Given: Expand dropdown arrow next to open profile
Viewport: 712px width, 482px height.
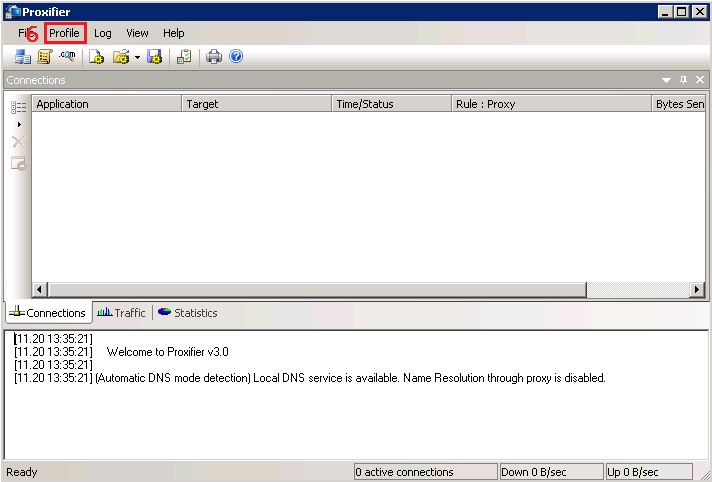Looking at the screenshot, I should (137, 57).
